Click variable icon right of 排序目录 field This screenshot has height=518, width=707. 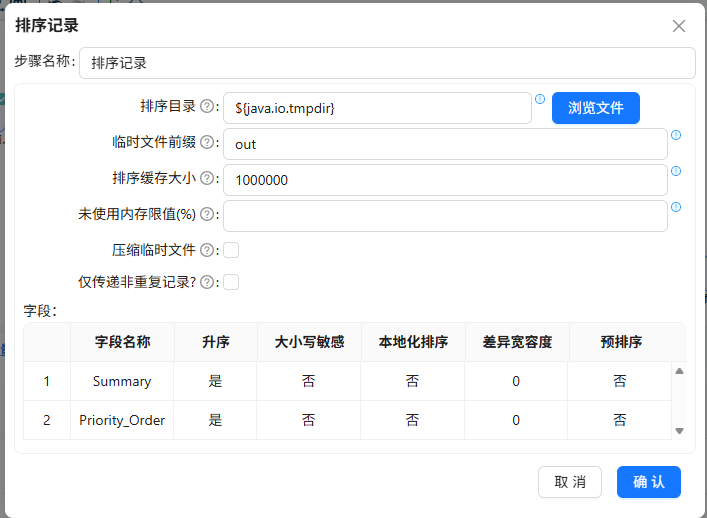click(540, 99)
